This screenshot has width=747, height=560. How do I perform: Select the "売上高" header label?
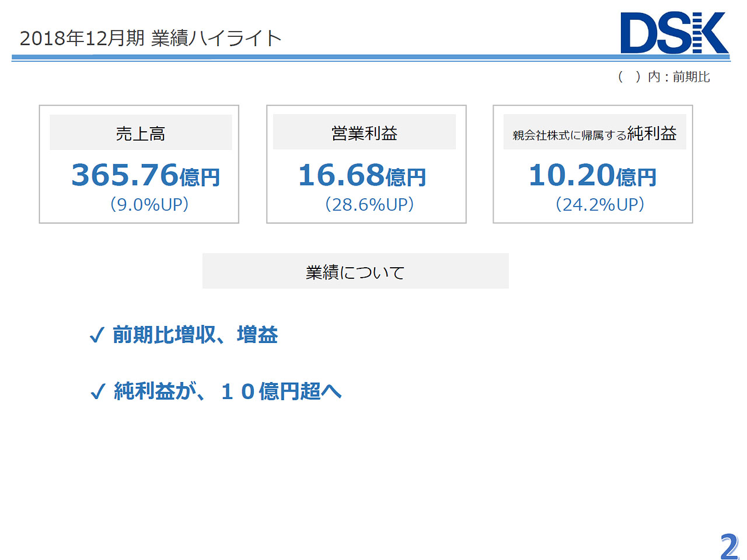(x=141, y=134)
